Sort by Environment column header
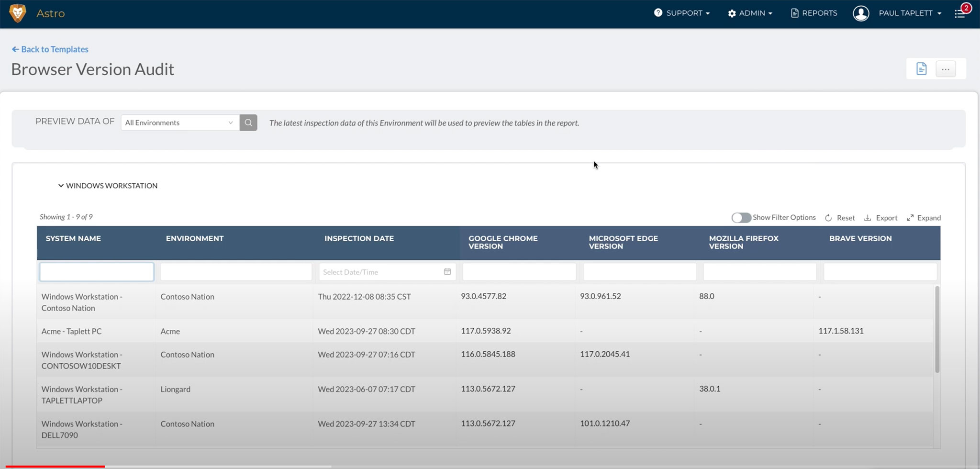Viewport: 980px width, 469px height. click(x=195, y=238)
